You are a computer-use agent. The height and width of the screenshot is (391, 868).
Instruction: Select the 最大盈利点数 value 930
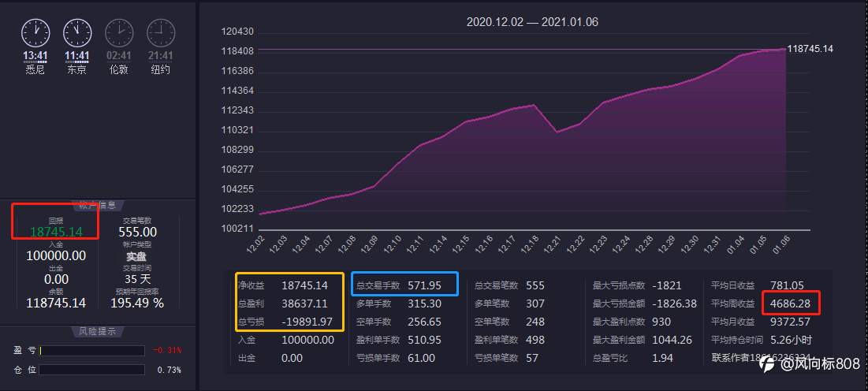[661, 322]
